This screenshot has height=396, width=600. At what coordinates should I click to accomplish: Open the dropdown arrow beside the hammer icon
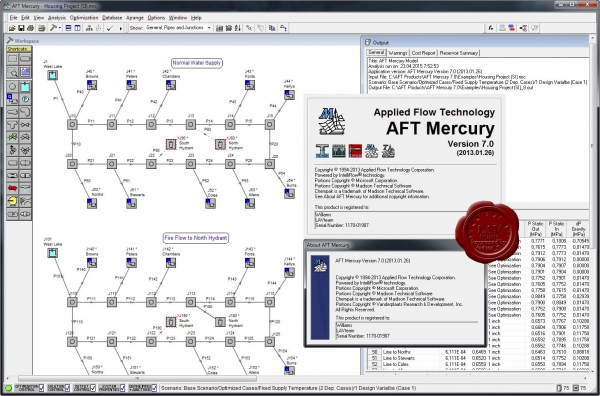pyautogui.click(x=60, y=28)
